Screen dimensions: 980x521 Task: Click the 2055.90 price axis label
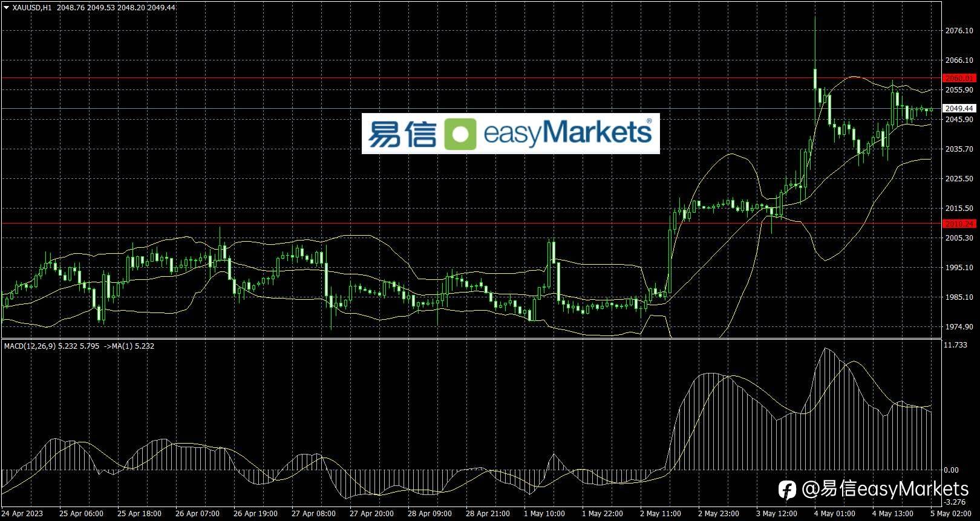click(x=959, y=90)
